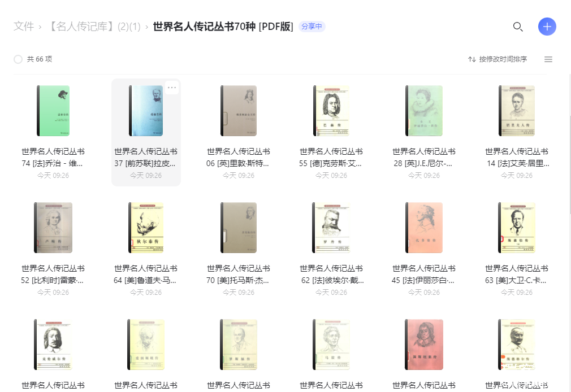Screen dimensions: 571x392
Task: Click the sort arrows icon beside 按修改时间排序
Action: pos(472,59)
